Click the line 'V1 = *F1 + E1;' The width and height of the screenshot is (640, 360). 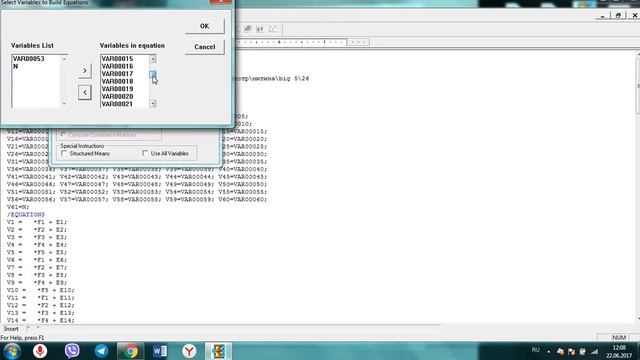tap(37, 222)
